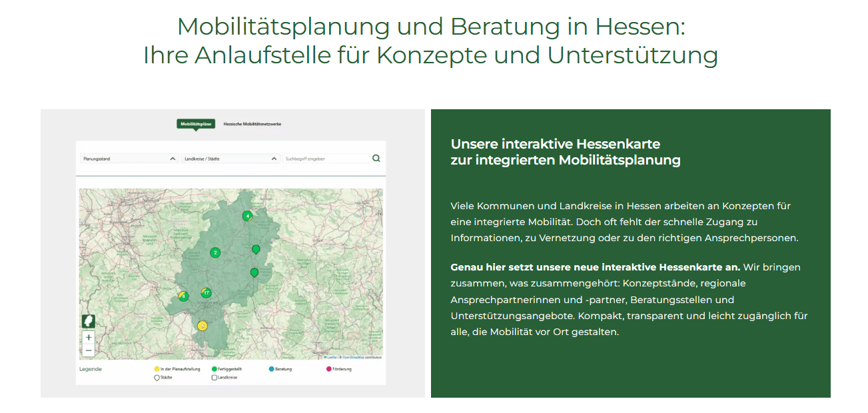The image size is (868, 413).
Task: Zoom in using the map plus button
Action: coord(88,338)
